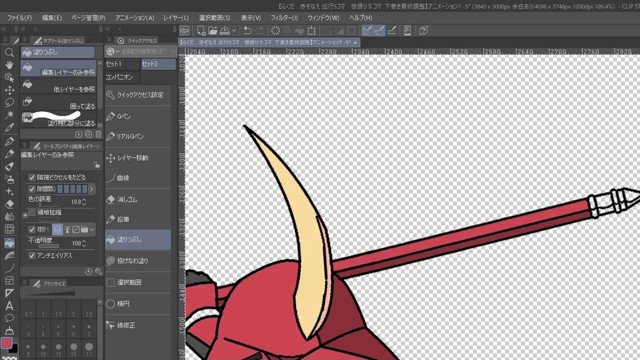Click the delete sub tool trash icon
This screenshot has width=640, height=360.
coord(98,134)
